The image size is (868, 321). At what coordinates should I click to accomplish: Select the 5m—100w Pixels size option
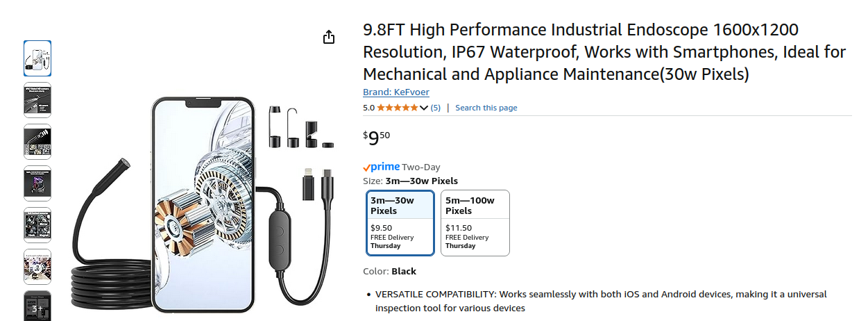pos(475,223)
